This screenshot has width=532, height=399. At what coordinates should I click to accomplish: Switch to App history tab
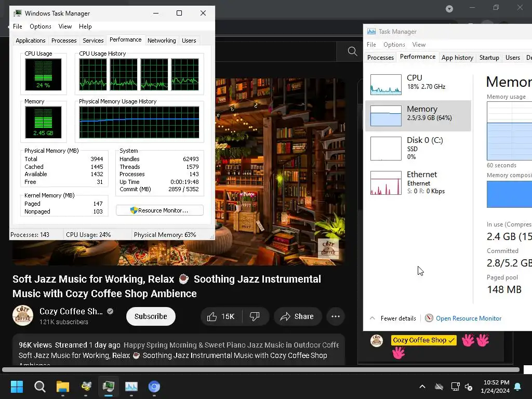click(x=457, y=57)
